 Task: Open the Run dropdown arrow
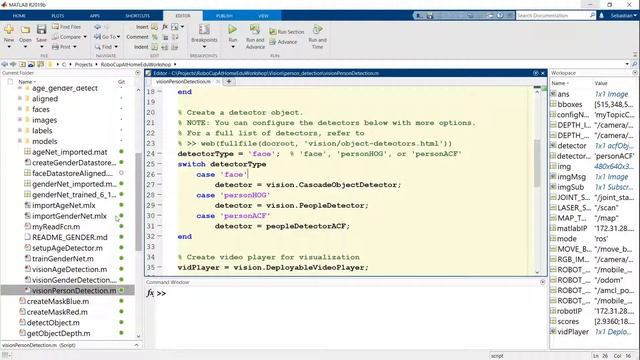(x=233, y=47)
